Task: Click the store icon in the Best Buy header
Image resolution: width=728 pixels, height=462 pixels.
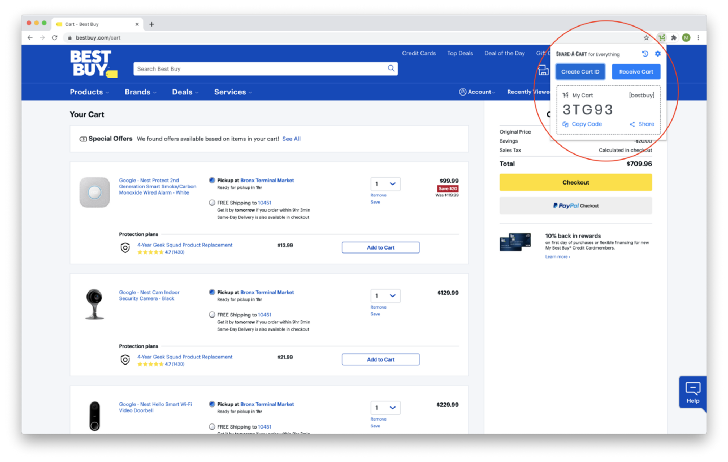Action: 543,71
